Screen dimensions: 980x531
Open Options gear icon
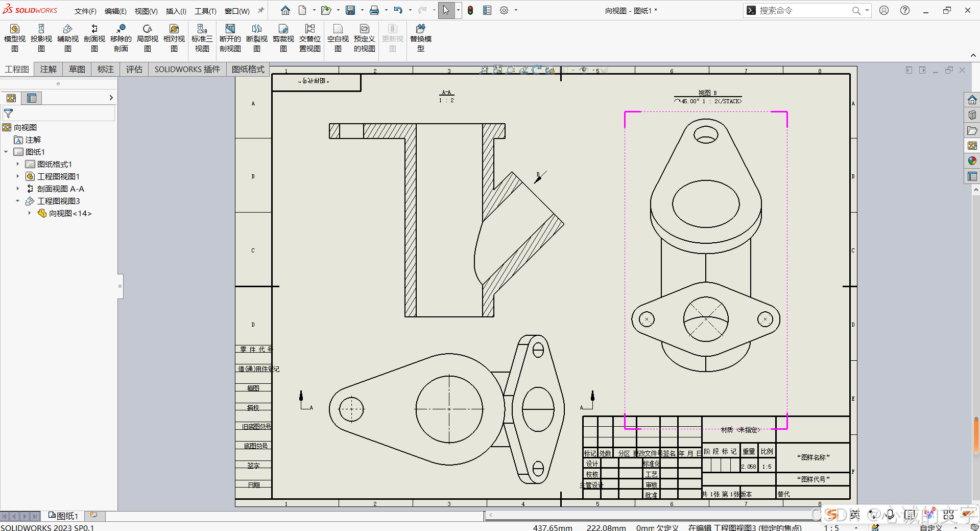pos(504,10)
